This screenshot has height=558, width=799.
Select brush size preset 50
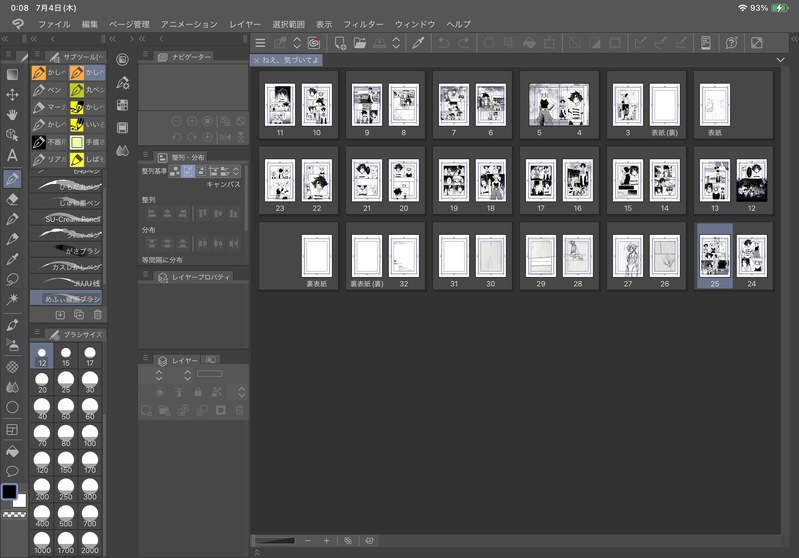pyautogui.click(x=66, y=409)
